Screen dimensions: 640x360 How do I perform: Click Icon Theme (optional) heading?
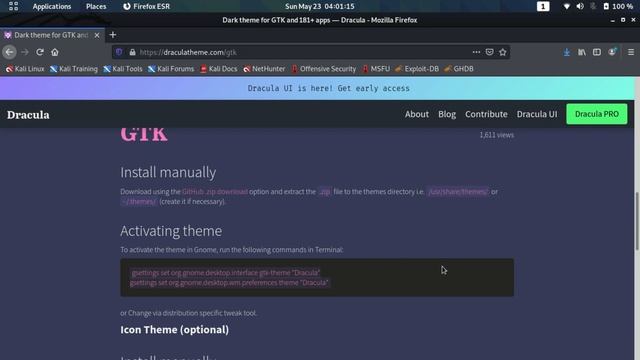(x=174, y=330)
